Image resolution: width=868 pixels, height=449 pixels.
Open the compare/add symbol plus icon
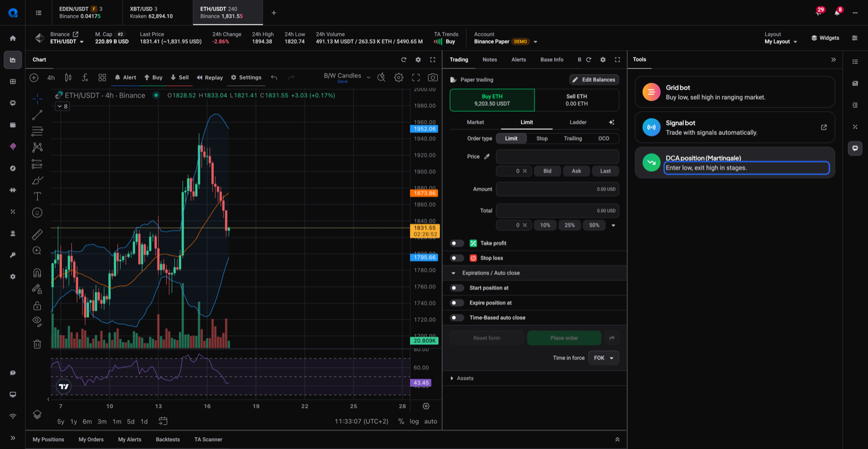(34, 78)
